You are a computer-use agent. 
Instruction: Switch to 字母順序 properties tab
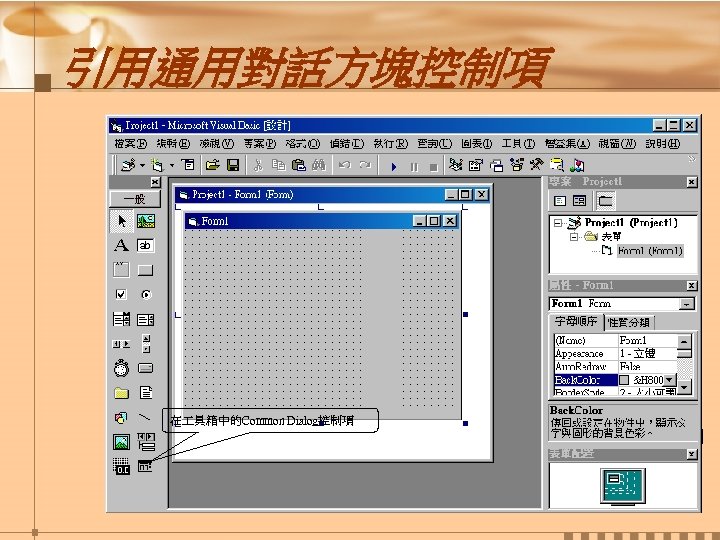576,321
